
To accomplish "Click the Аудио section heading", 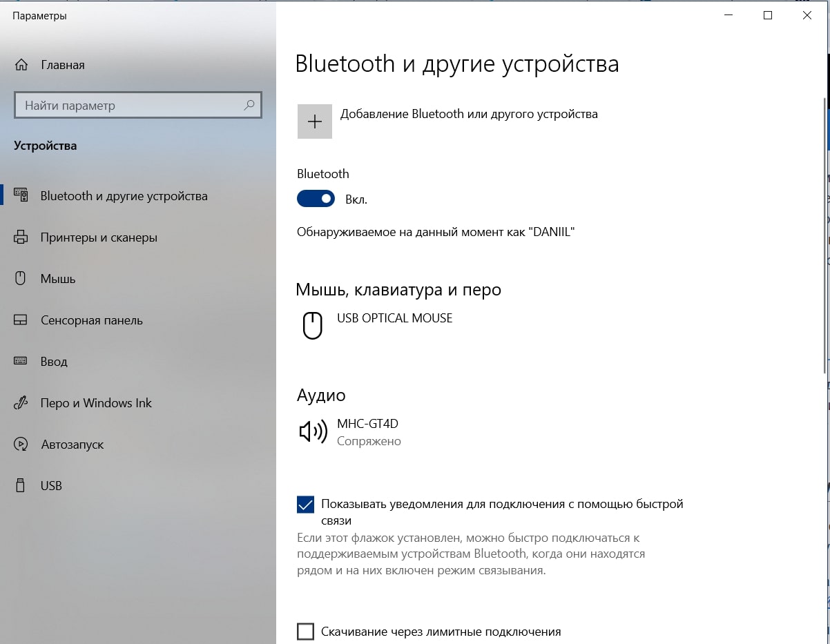I will (321, 396).
